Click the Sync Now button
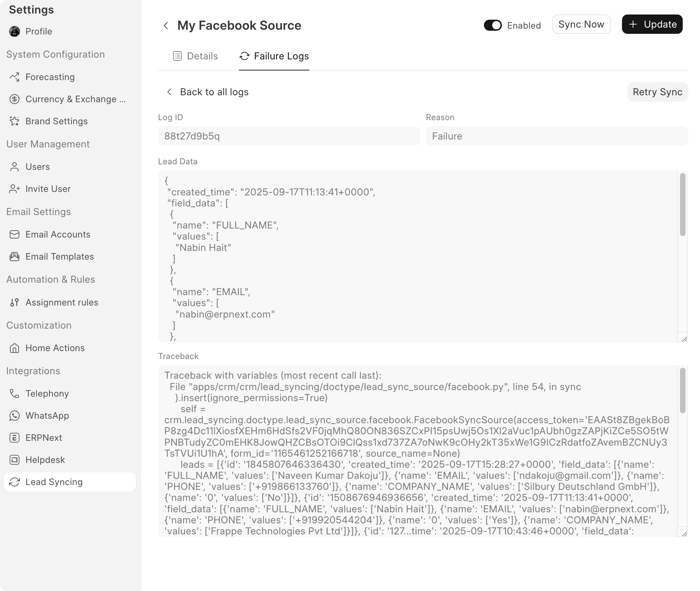Viewport: 700px width, 591px height. (x=581, y=24)
